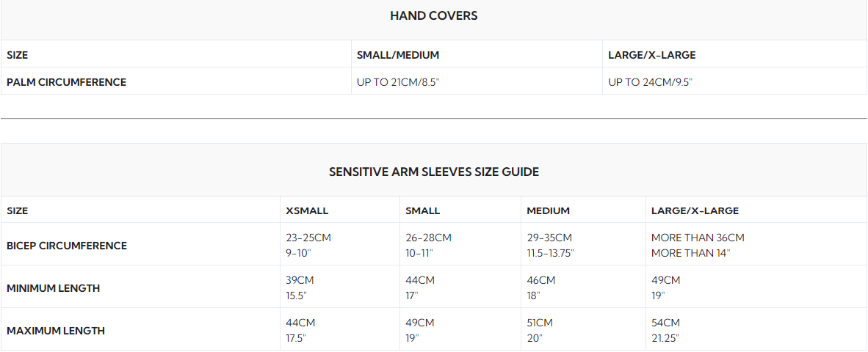Select the SMALL/MEDIUM hand cover column header

coord(398,55)
